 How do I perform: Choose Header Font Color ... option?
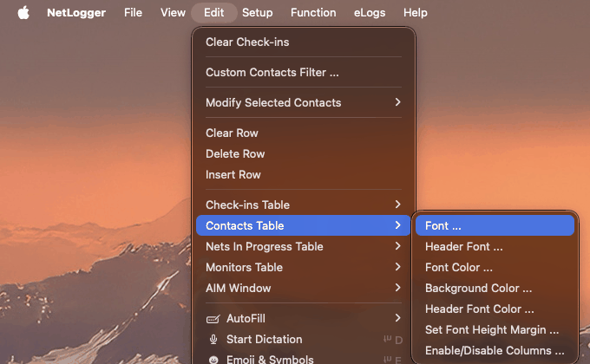coord(495,309)
